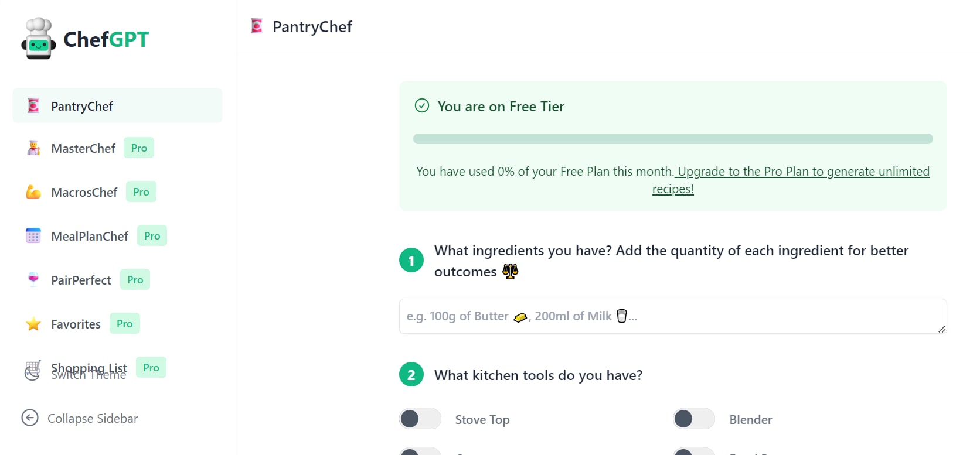The image size is (980, 455).
Task: Open the Shopping List sidebar item
Action: point(89,367)
